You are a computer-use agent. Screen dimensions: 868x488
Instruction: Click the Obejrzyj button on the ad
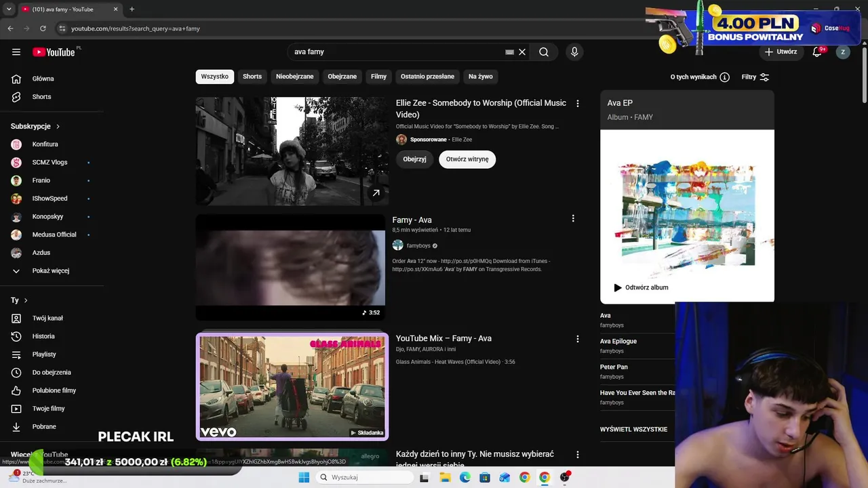pos(415,159)
